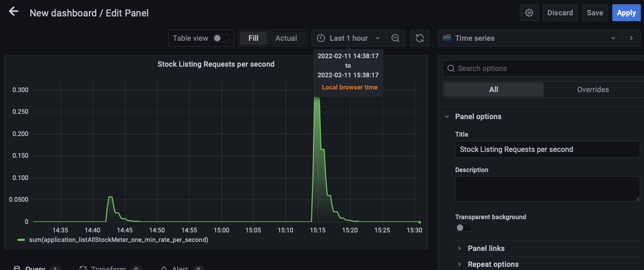Focus the Search options field
Image resolution: width=644 pixels, height=270 pixels.
543,68
